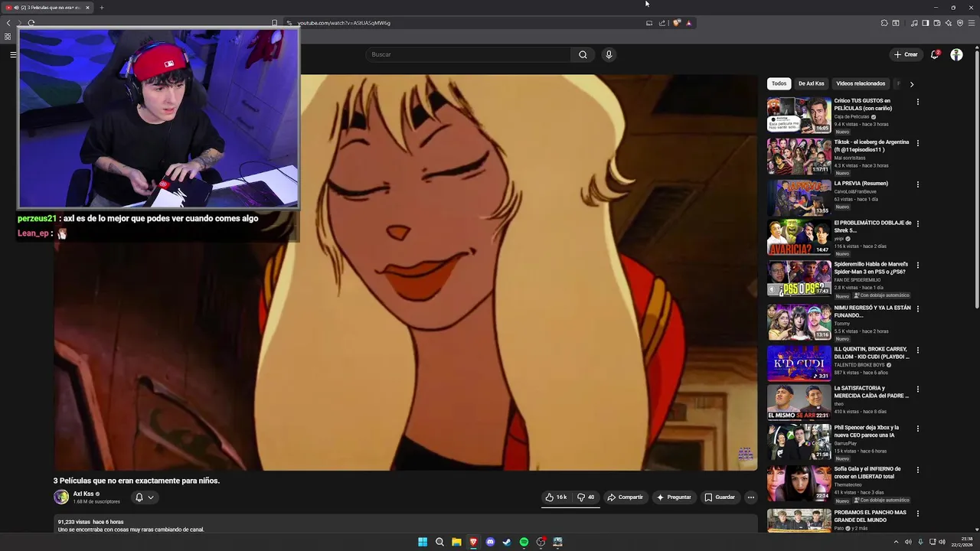Open Brave Wallet icon in toolbar
Screen dimensions: 980x551
[937, 23]
